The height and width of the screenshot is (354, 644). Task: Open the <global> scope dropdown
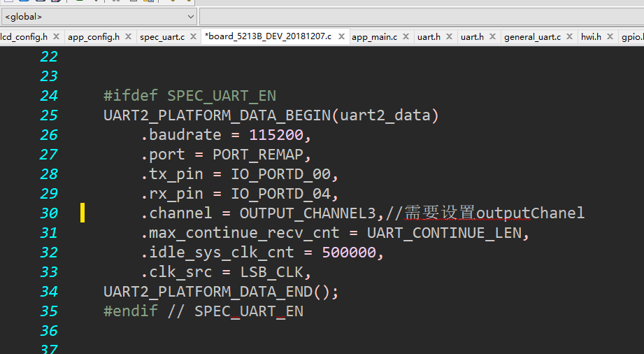[99, 17]
